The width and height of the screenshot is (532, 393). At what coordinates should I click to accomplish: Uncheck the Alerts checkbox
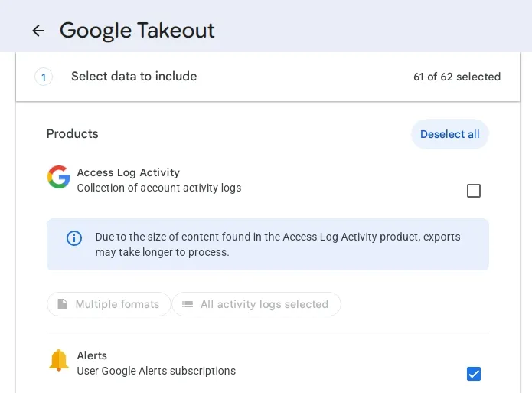click(474, 374)
